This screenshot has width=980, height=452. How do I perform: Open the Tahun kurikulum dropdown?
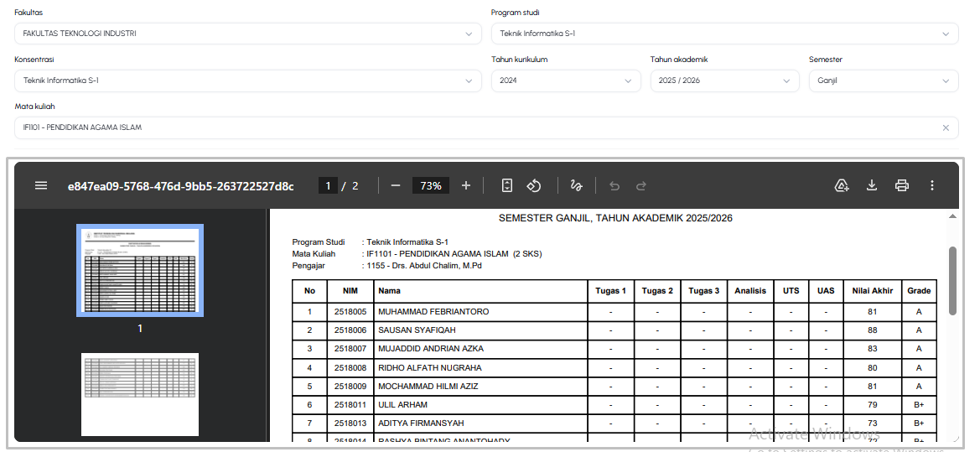[566, 81]
